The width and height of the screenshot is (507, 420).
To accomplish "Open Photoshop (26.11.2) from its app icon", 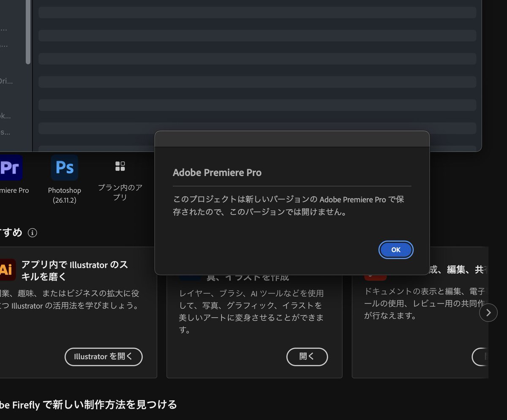I will click(64, 167).
